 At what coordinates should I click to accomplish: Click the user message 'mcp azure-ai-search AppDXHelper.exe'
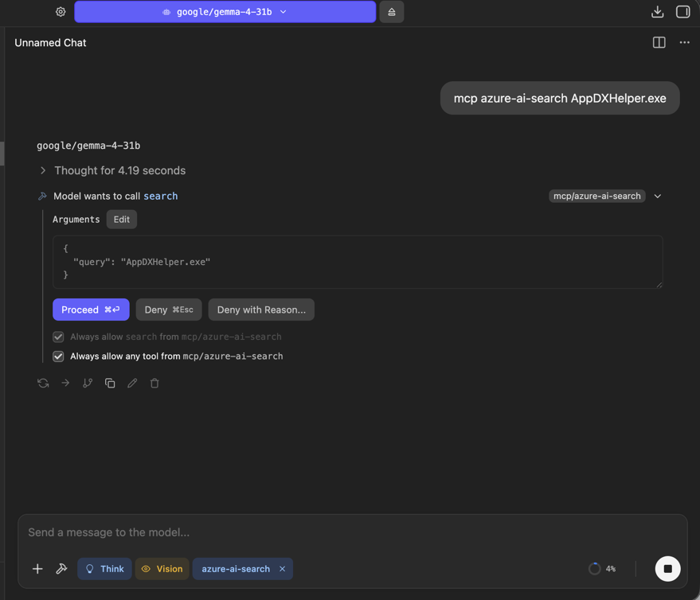click(560, 98)
